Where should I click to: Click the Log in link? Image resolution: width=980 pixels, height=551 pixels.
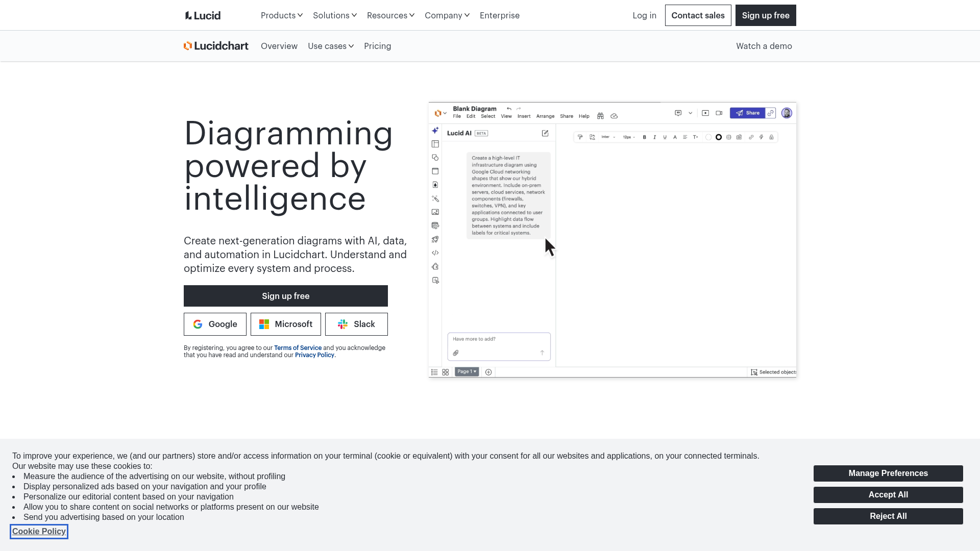pyautogui.click(x=645, y=15)
